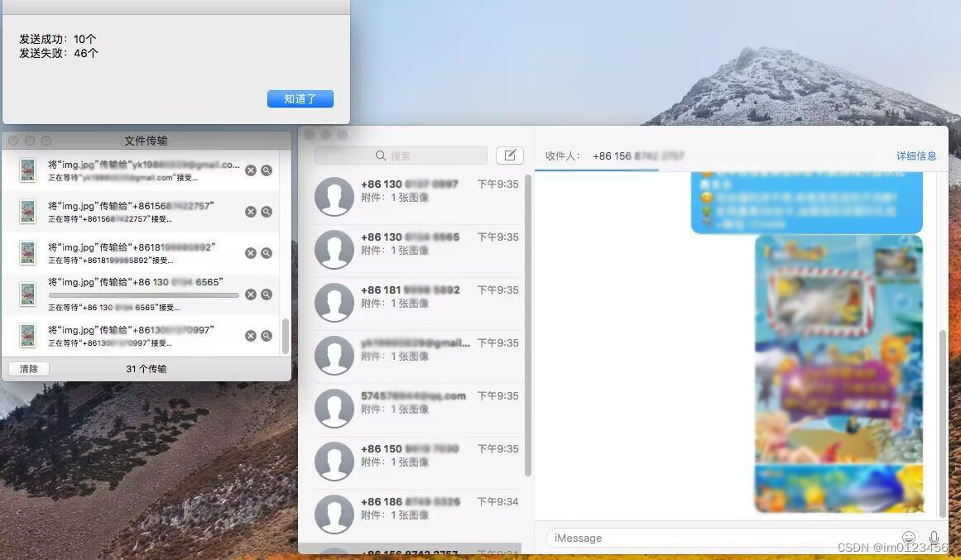Cancel the +861568...22757 transfer
961x560 pixels.
tap(251, 212)
